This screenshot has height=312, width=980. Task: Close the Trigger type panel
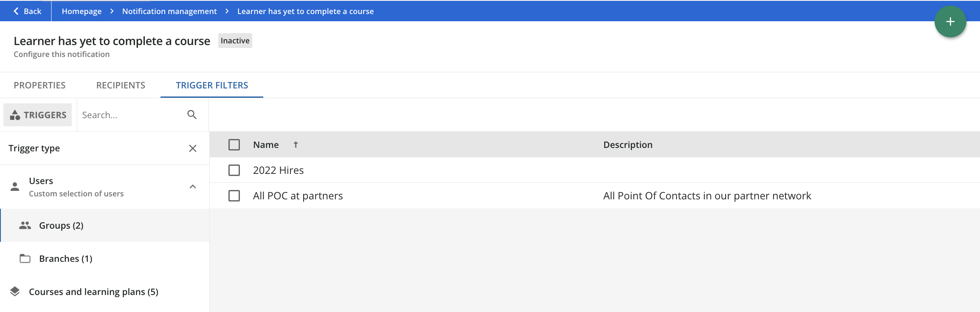(x=193, y=148)
